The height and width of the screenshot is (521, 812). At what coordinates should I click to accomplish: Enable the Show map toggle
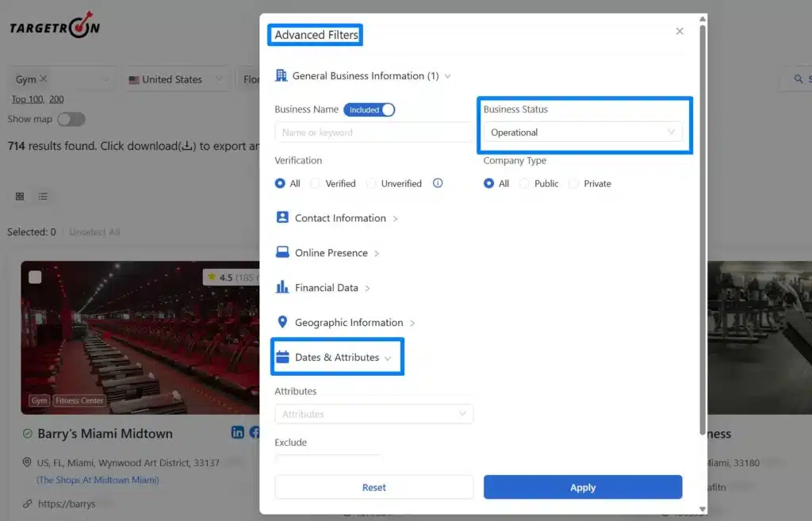coord(71,119)
